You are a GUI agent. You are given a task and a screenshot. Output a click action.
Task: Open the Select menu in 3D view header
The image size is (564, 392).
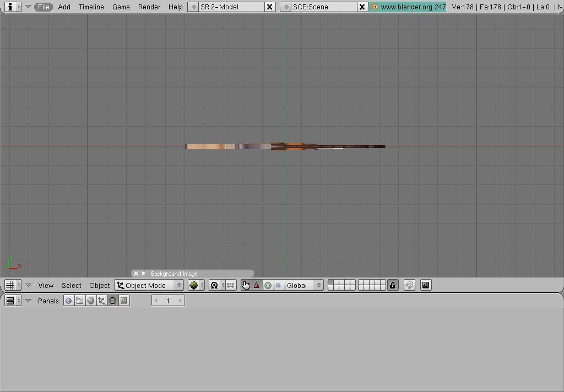pyautogui.click(x=71, y=285)
